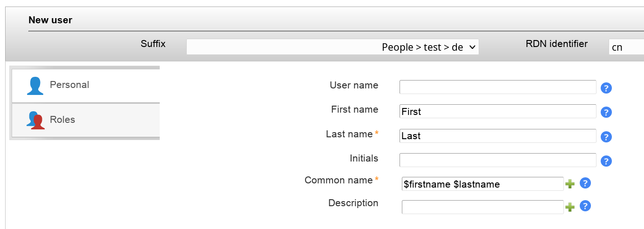The width and height of the screenshot is (644, 229).
Task: Click help icon beside First name field
Action: (x=606, y=113)
